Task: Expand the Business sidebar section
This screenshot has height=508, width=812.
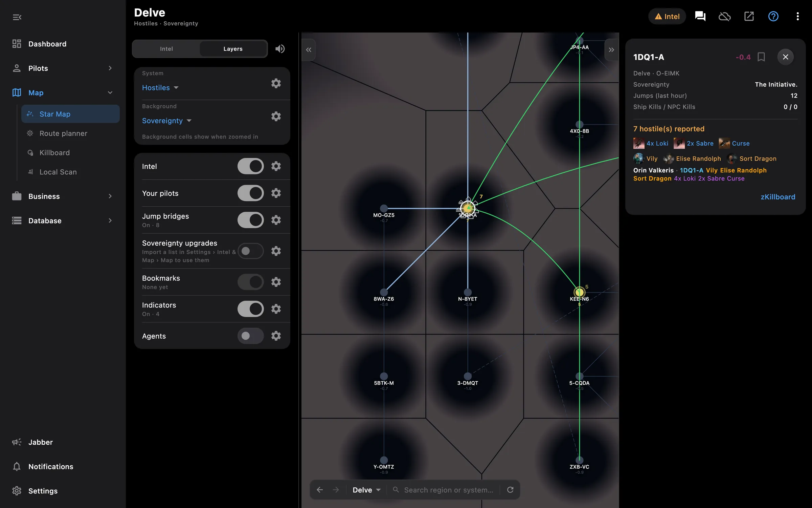Action: [x=63, y=196]
